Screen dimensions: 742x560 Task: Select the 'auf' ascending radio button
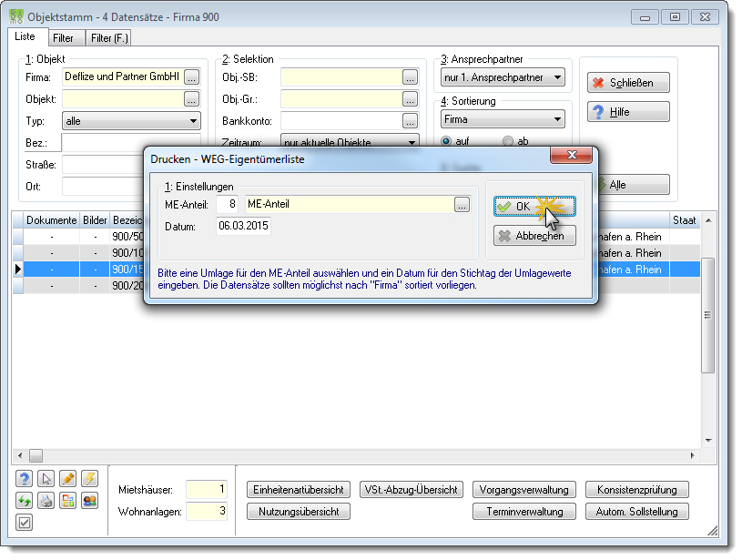coord(446,141)
